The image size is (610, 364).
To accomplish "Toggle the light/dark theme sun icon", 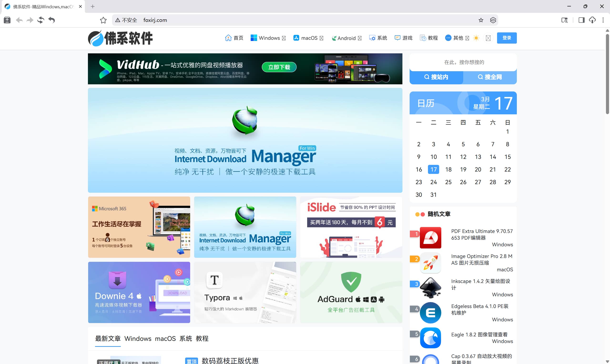I will coord(476,38).
